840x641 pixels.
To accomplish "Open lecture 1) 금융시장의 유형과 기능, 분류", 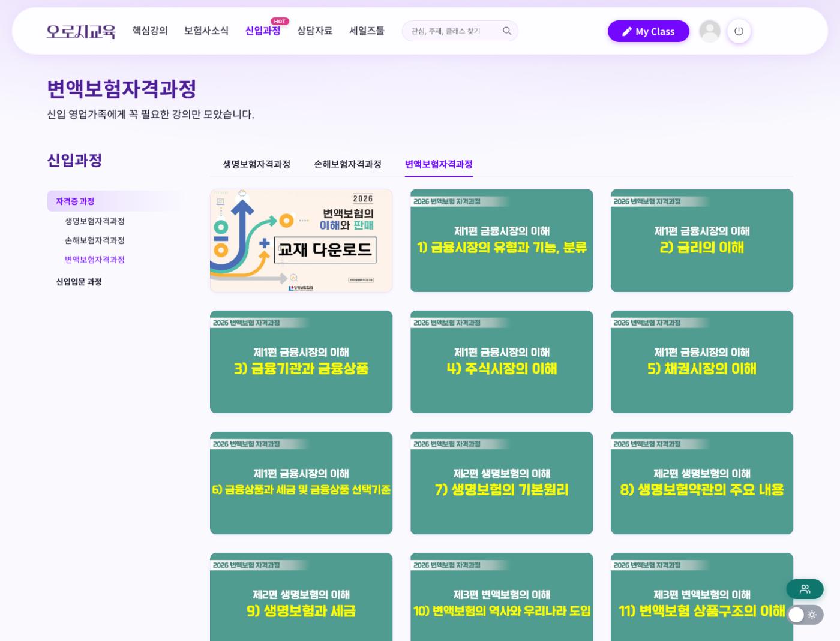I will (x=502, y=241).
